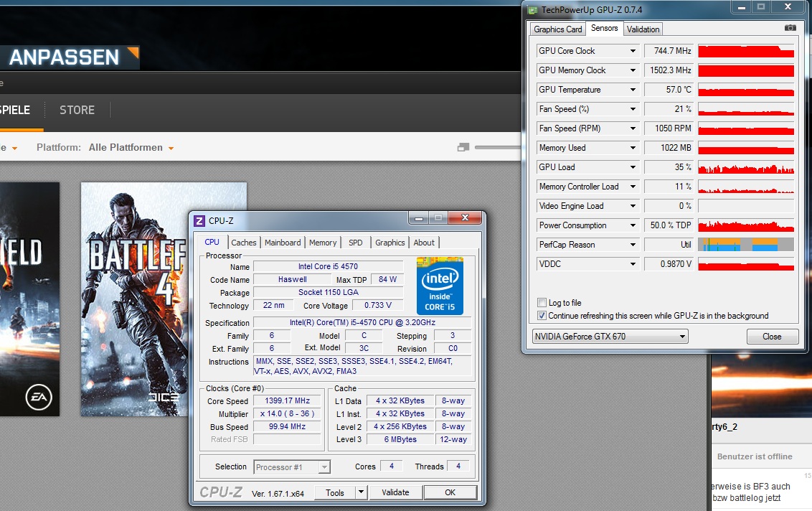
Task: Click the GPU Load history graph
Action: pos(746,167)
